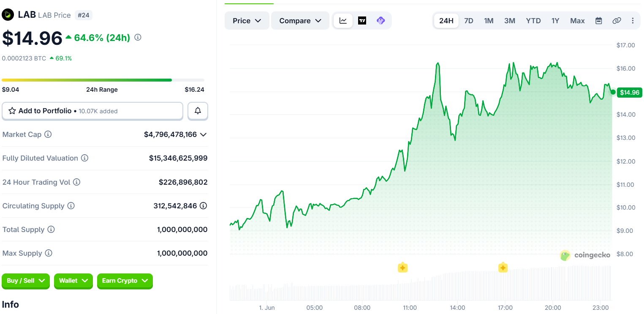Open the Total Supply info icon
This screenshot has height=314, width=644.
(51, 229)
